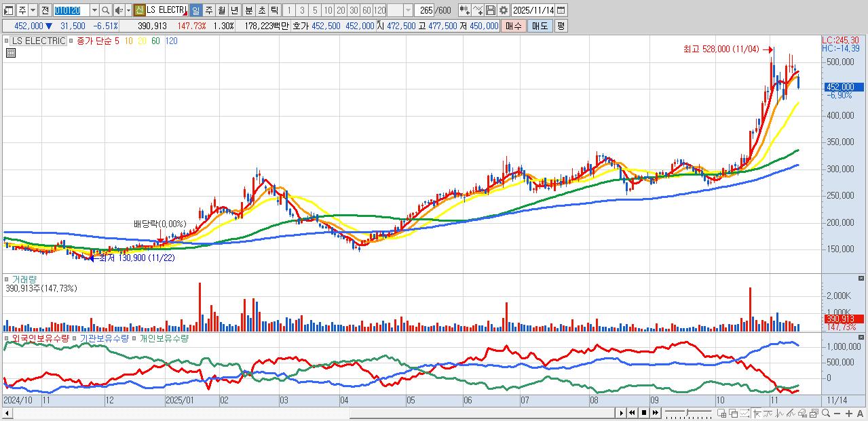Toggle the 신 marker next to LS ELECTRIC

click(139, 10)
